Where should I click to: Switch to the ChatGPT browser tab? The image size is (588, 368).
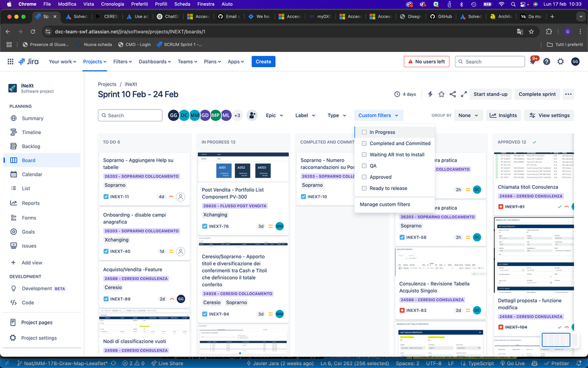[x=168, y=17]
